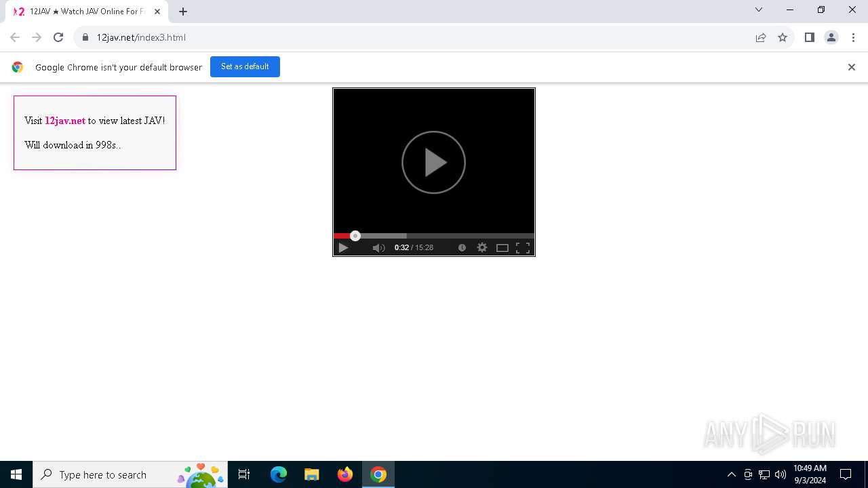The height and width of the screenshot is (488, 868).
Task: Open the 12jav.net link in the notice box
Action: tap(65, 121)
